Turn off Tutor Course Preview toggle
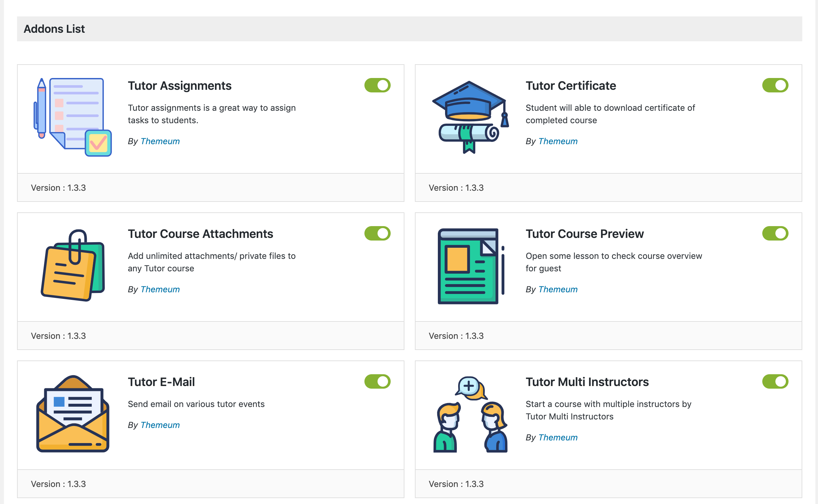The image size is (818, 504). [775, 233]
